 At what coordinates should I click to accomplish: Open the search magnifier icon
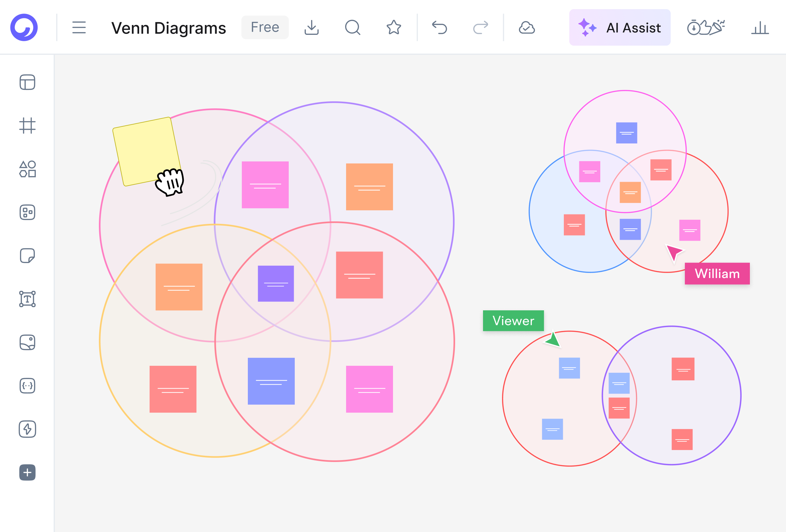(352, 27)
